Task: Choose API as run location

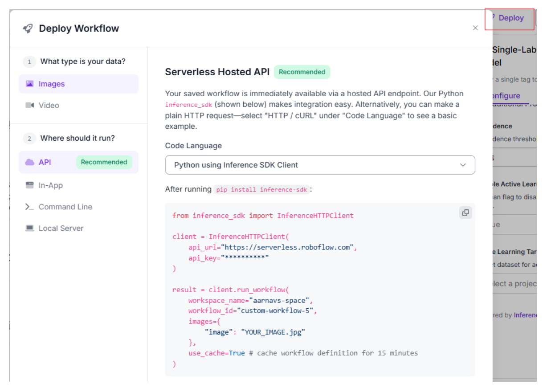Action: coord(78,162)
